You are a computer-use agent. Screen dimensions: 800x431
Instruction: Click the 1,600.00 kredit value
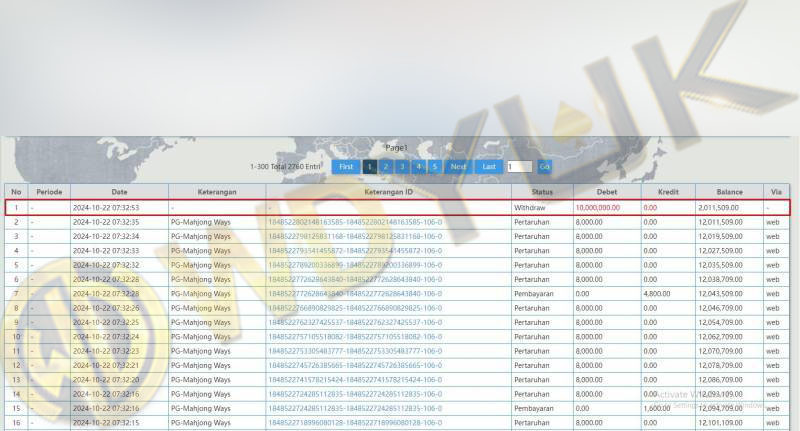coord(657,409)
